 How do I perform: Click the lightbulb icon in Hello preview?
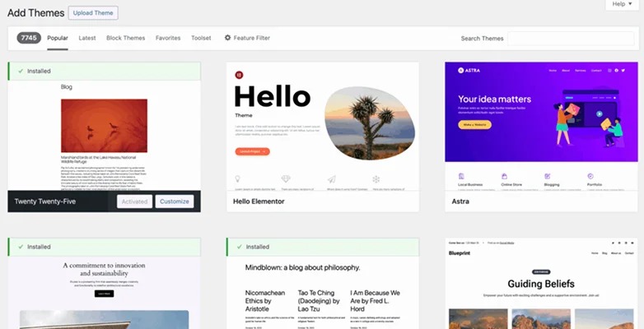point(237,178)
